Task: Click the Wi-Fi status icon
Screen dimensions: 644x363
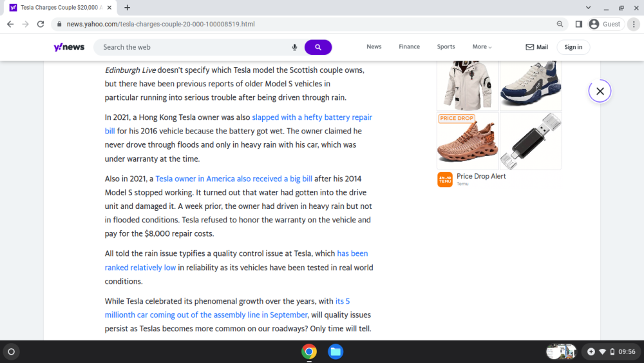Action: pyautogui.click(x=603, y=352)
